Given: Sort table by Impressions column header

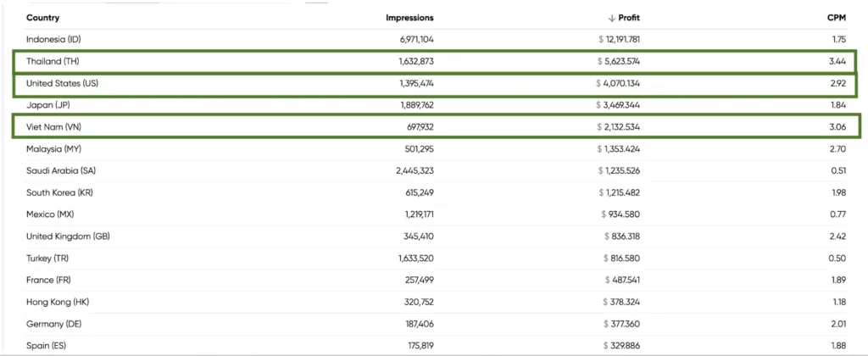Looking at the screenshot, I should (x=409, y=18).
